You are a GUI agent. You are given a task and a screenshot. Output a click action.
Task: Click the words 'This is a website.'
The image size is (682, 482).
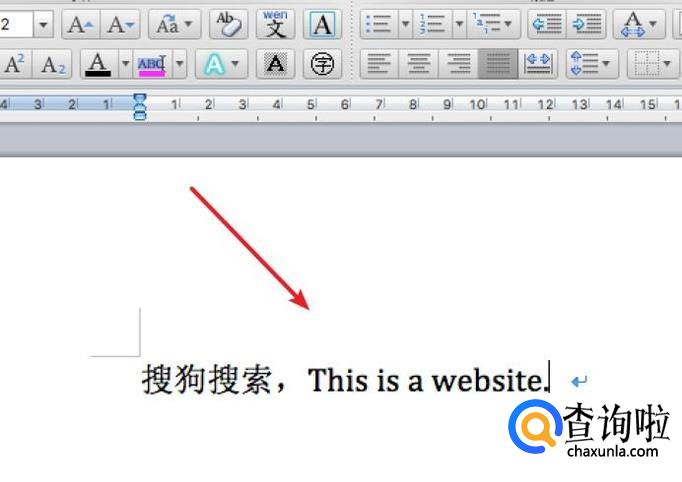(x=428, y=380)
